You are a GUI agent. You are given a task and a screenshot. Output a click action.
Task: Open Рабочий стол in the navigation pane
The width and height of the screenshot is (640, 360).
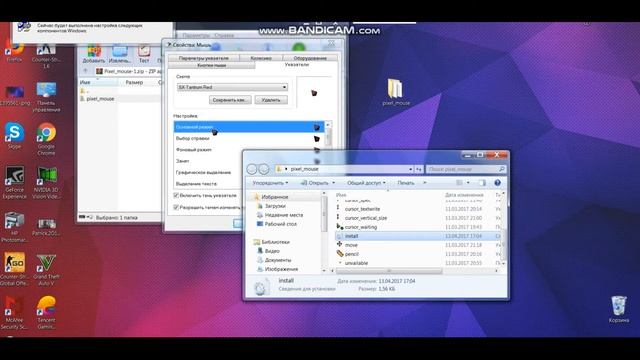coord(280,224)
